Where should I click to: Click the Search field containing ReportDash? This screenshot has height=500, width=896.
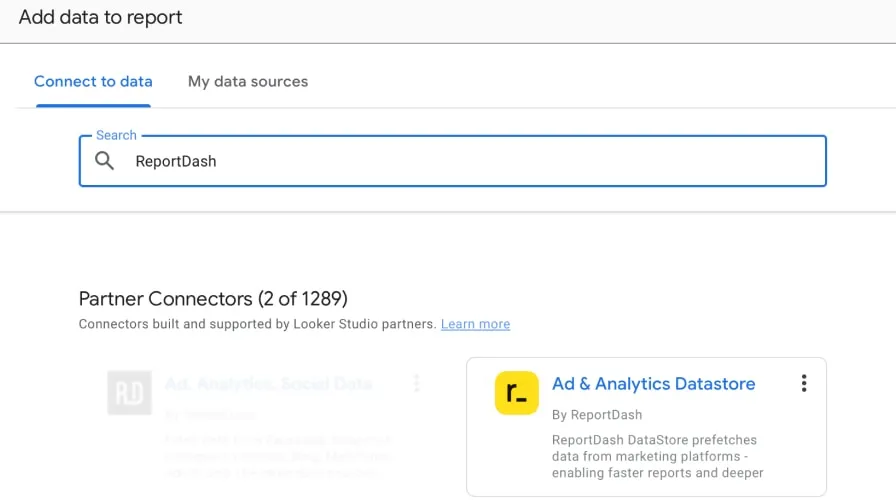[453, 161]
